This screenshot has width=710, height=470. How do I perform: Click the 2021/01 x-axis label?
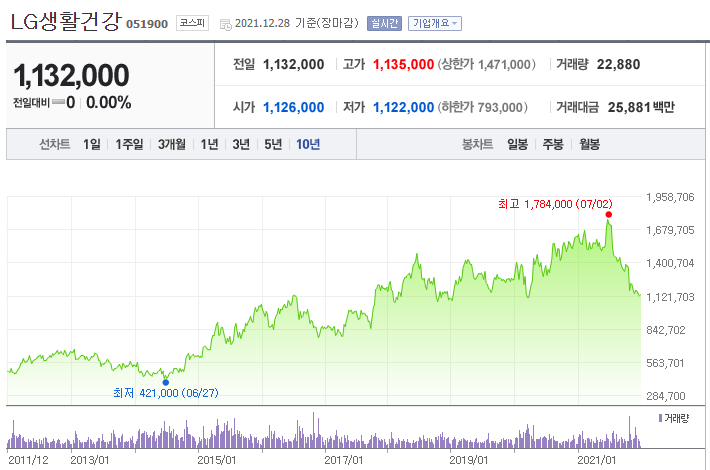596,460
